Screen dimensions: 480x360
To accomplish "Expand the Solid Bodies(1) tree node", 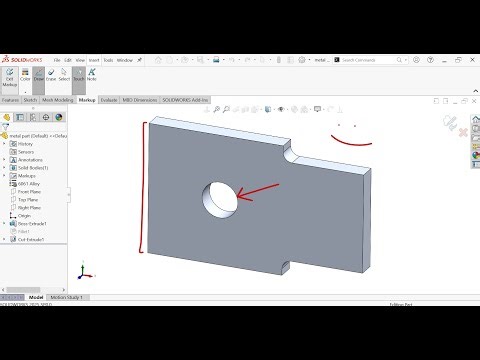I will point(4,168).
